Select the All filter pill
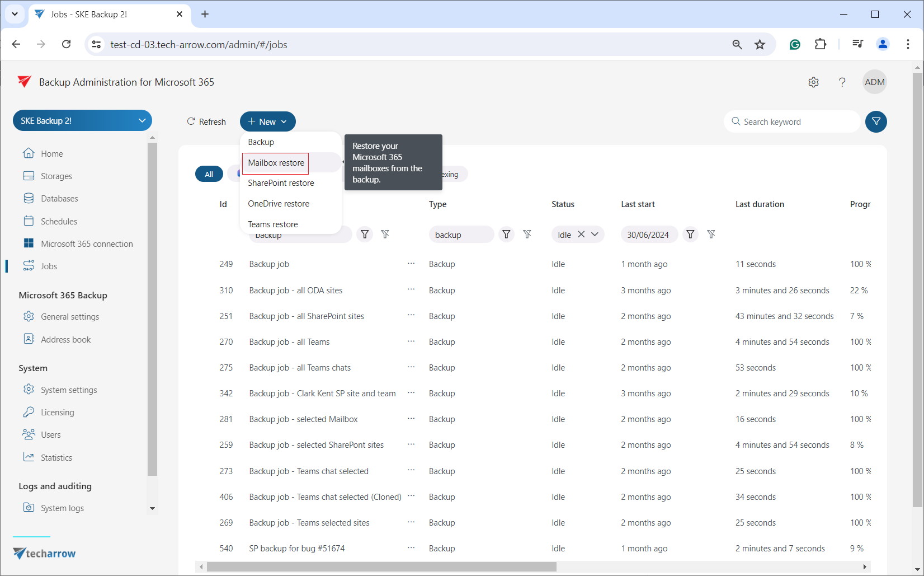The height and width of the screenshot is (576, 924). pos(209,174)
